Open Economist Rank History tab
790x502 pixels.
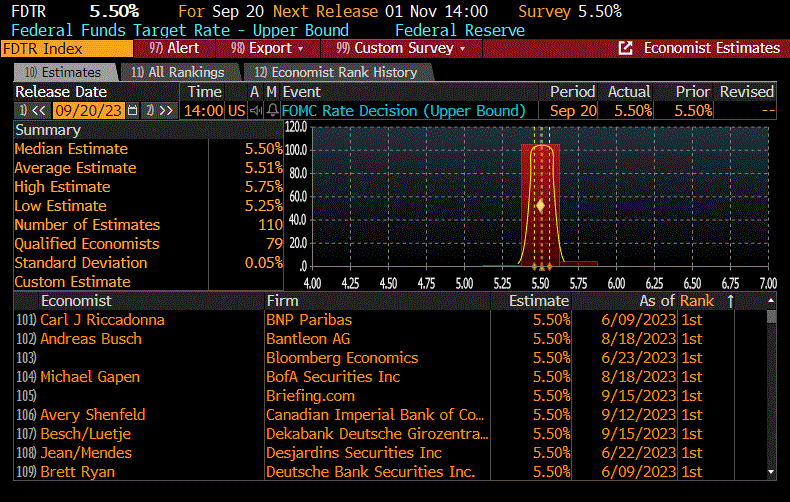[336, 73]
